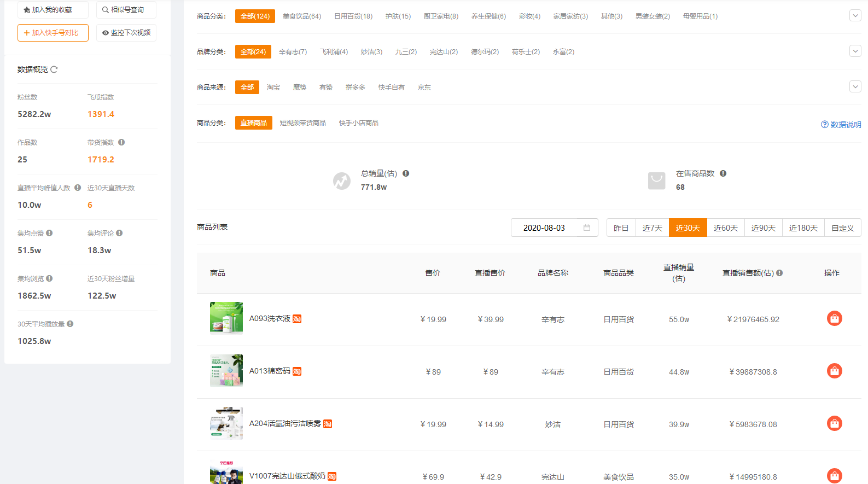The image size is (868, 484).
Task: Select the 自定义 custom time range
Action: coord(843,228)
